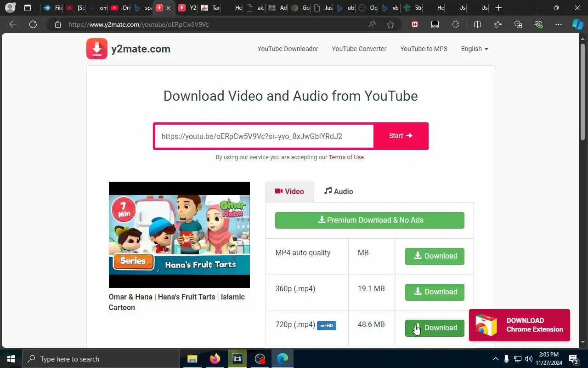Open the browser profile avatar
This screenshot has width=588, height=368.
coord(10,8)
